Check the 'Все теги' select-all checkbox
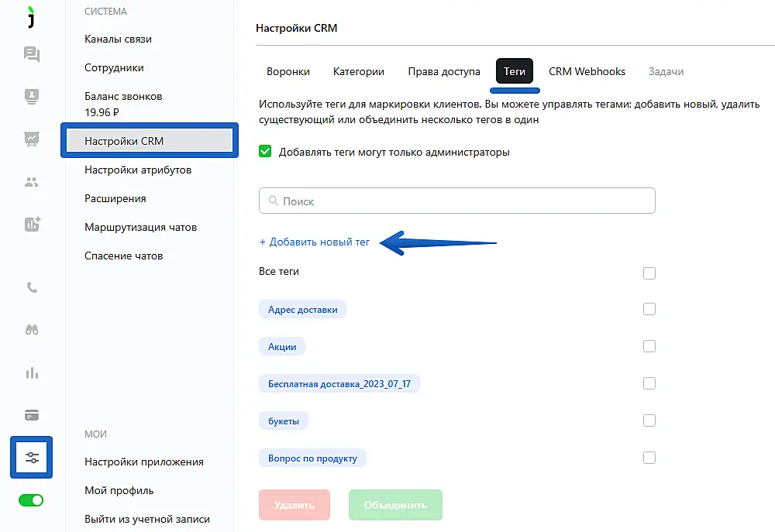 649,273
